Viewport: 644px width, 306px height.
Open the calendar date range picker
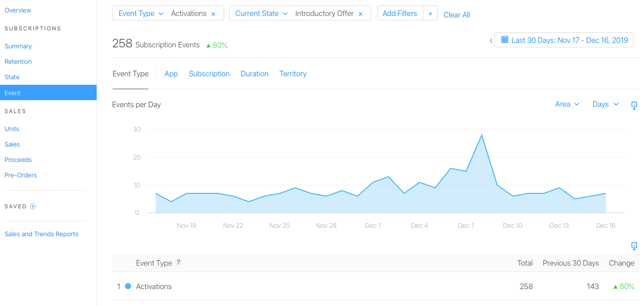pos(564,40)
